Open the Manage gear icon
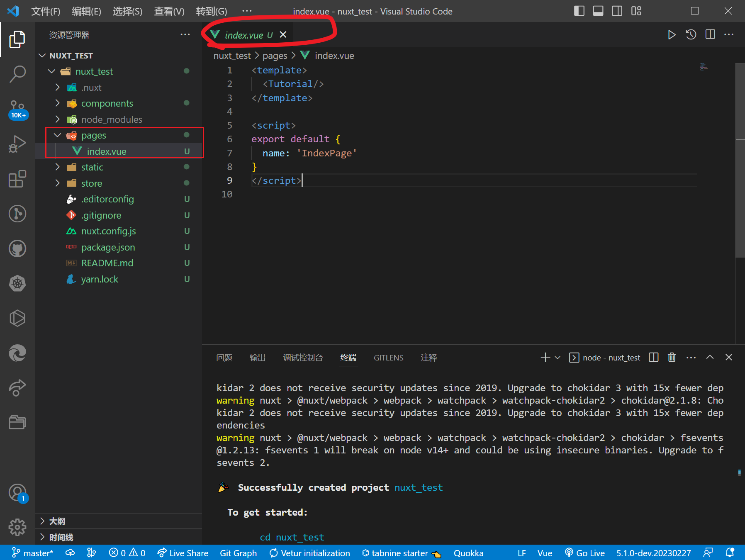This screenshot has height=560, width=745. [x=17, y=527]
